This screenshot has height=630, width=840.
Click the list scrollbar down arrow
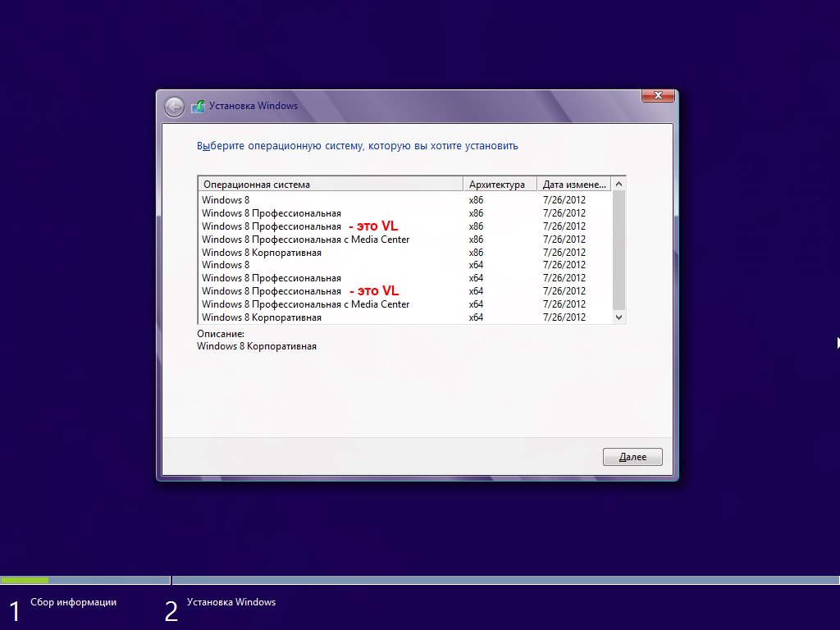coord(619,317)
